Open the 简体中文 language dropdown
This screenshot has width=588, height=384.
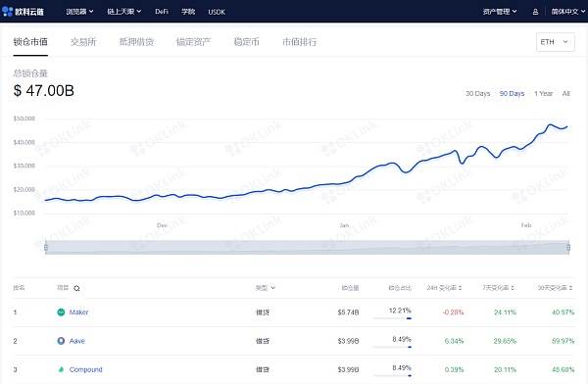pos(568,12)
